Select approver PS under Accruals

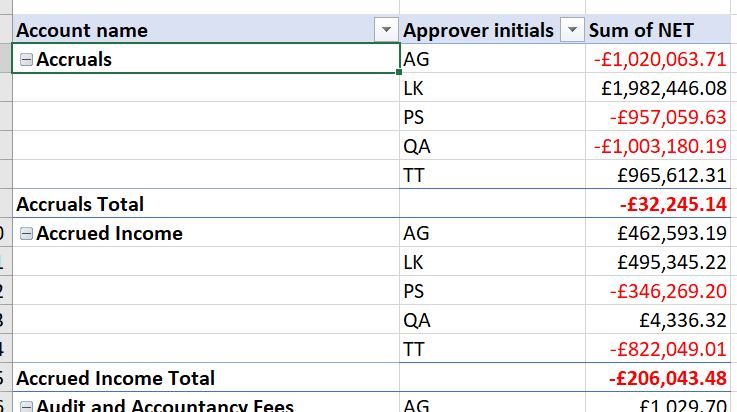[414, 118]
